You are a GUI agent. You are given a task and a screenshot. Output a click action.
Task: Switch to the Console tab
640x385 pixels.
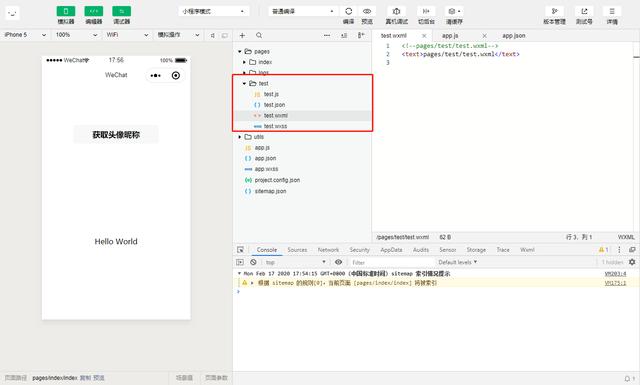(x=267, y=250)
